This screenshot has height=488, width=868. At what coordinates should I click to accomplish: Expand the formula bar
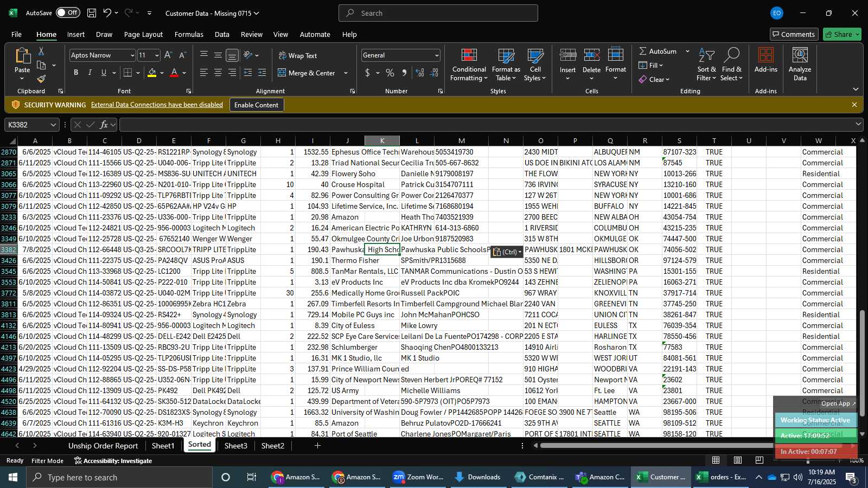click(858, 124)
